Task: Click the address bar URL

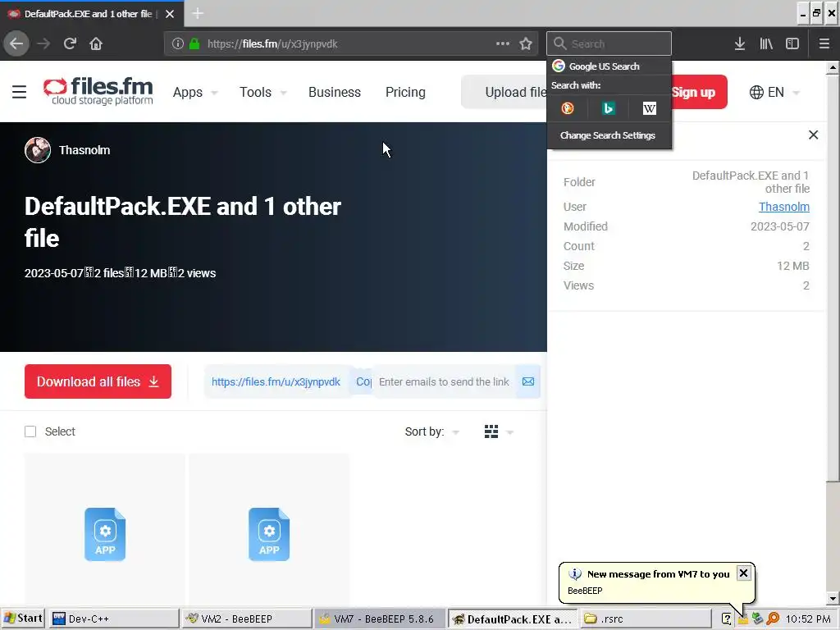Action: pos(272,44)
